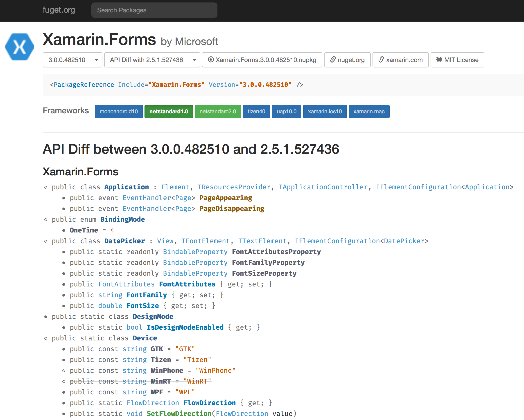
Task: Open the IsDesignModeEnabled property link
Action: point(185,327)
